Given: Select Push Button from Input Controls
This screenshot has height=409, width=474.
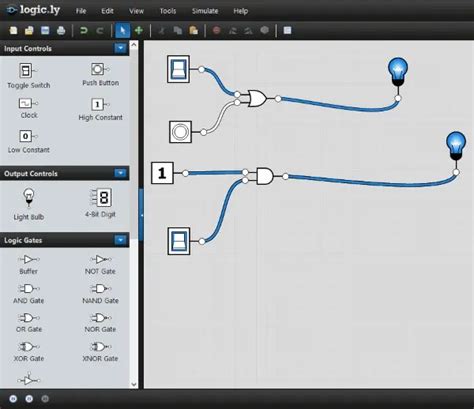Looking at the screenshot, I should 100,74.
